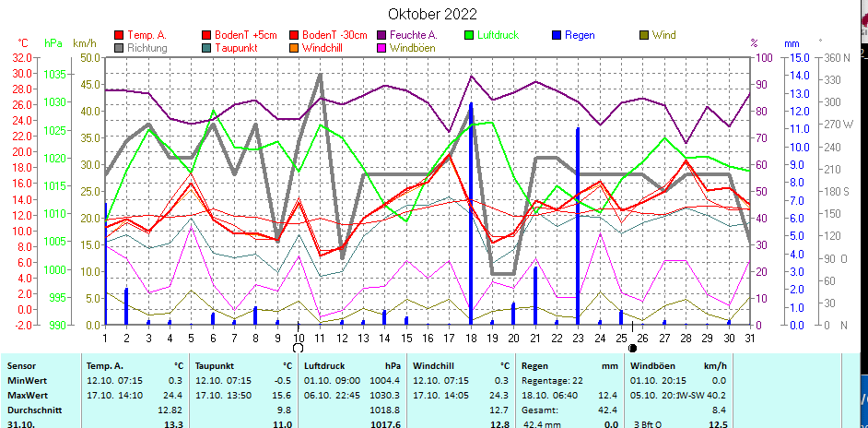Click the km/h axis unit label

(x=85, y=43)
